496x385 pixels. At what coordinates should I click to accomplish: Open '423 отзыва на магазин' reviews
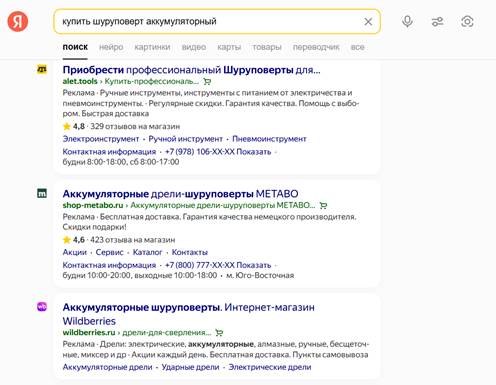pyautogui.click(x=133, y=240)
